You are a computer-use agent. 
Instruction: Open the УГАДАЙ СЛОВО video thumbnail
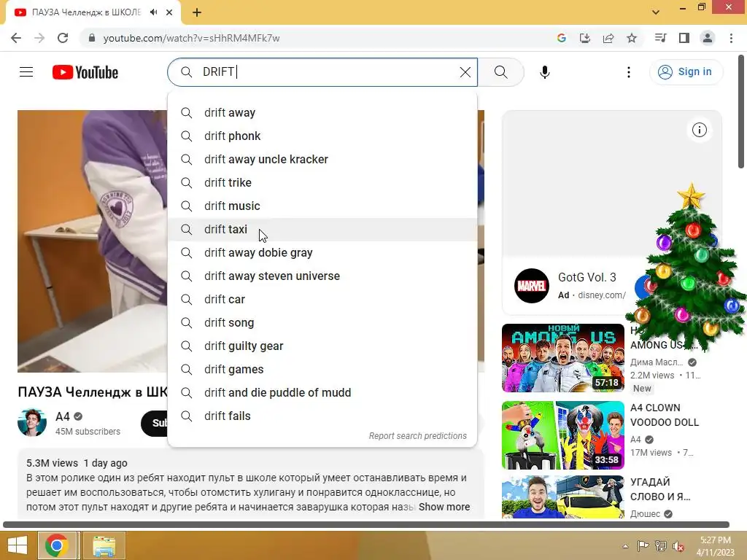pos(562,497)
